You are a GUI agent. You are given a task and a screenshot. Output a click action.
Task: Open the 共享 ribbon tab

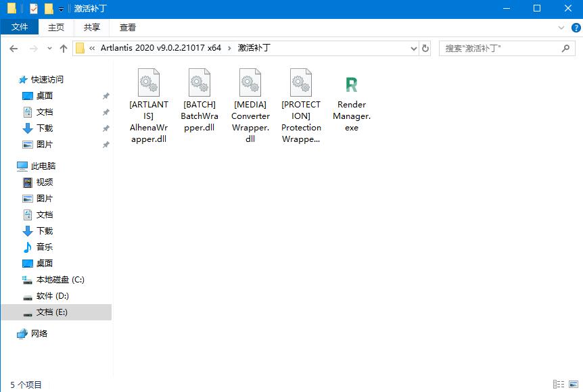92,27
